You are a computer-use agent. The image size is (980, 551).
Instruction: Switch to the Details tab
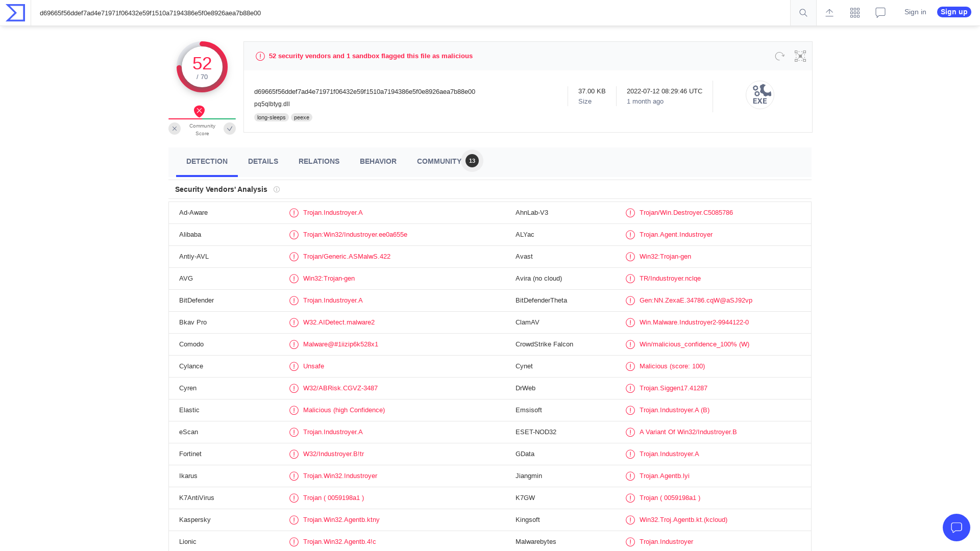pos(263,161)
